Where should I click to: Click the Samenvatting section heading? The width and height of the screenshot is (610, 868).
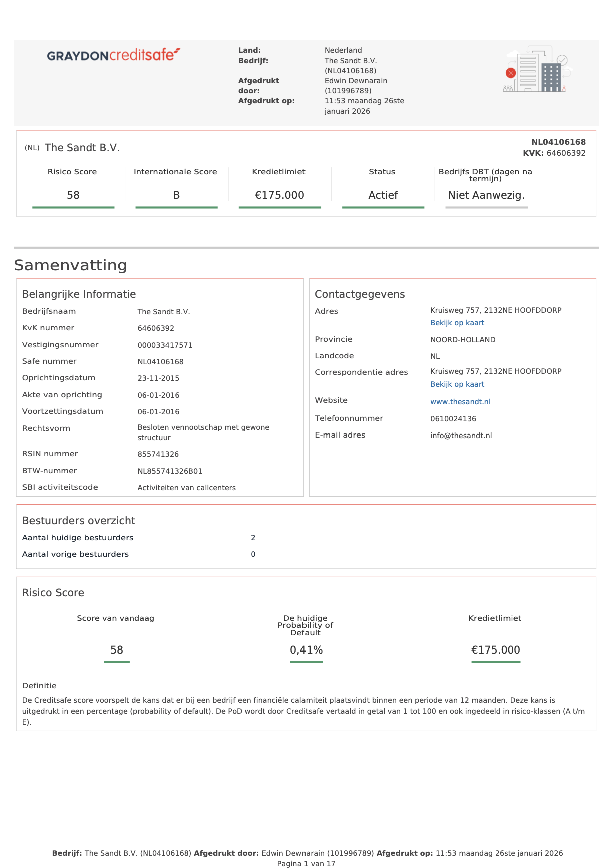(70, 265)
